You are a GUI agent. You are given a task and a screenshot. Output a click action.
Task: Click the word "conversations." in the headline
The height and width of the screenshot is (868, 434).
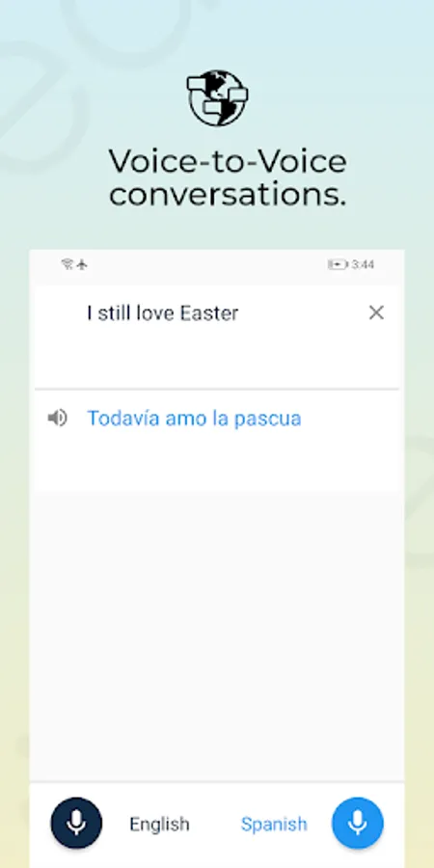[x=228, y=194]
